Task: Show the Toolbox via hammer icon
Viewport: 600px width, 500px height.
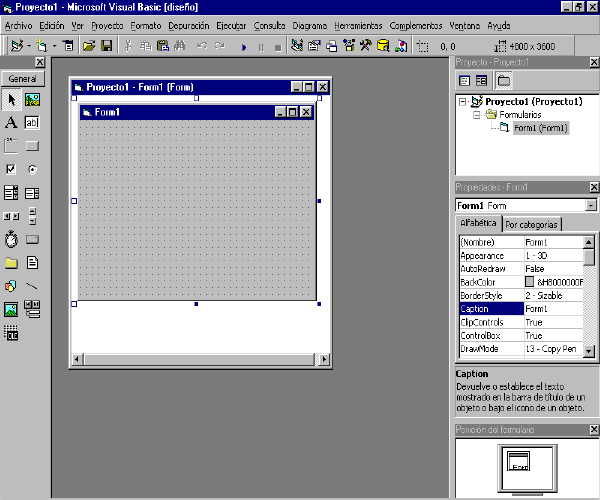Action: [366, 46]
